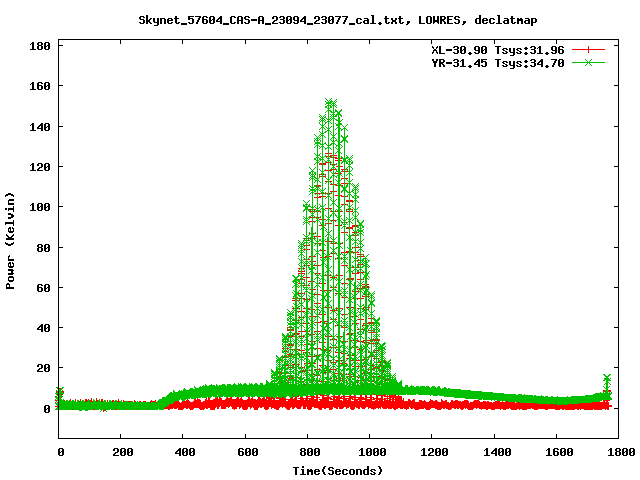Click y-axis tick value 180
This screenshot has width=640, height=480.
tap(40, 46)
